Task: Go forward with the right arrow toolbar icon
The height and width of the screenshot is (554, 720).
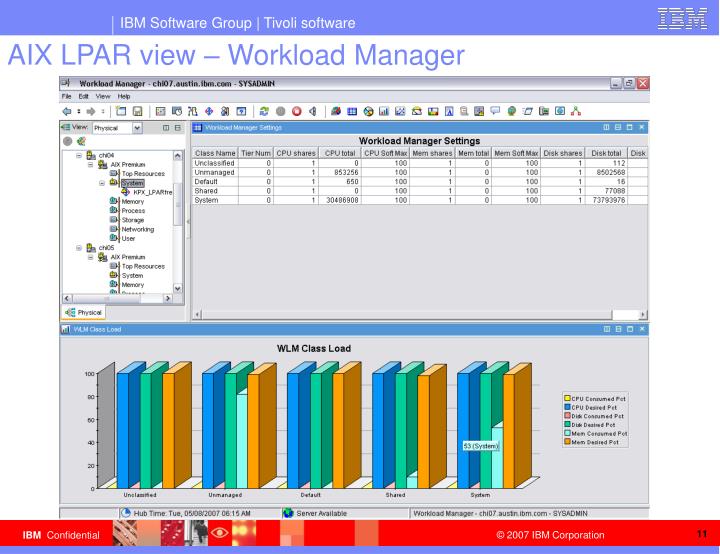Action: 91,111
